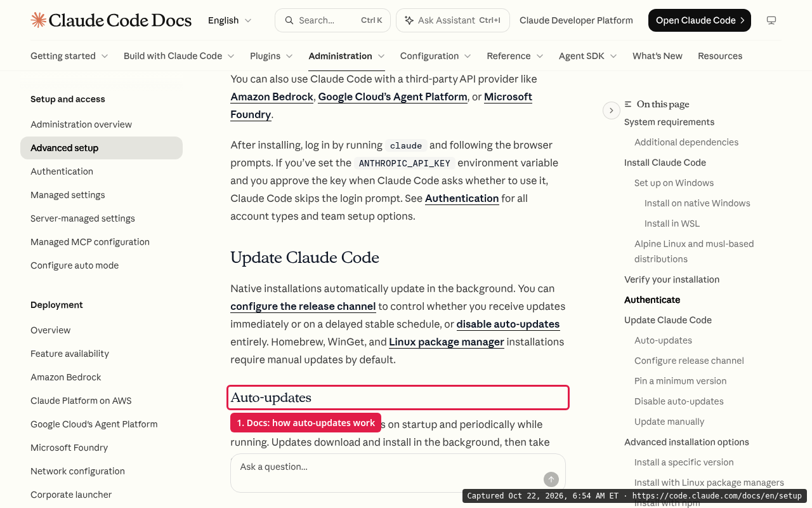Open the disable auto-updates inline link
Viewport: 812px width, 508px height.
pos(508,324)
